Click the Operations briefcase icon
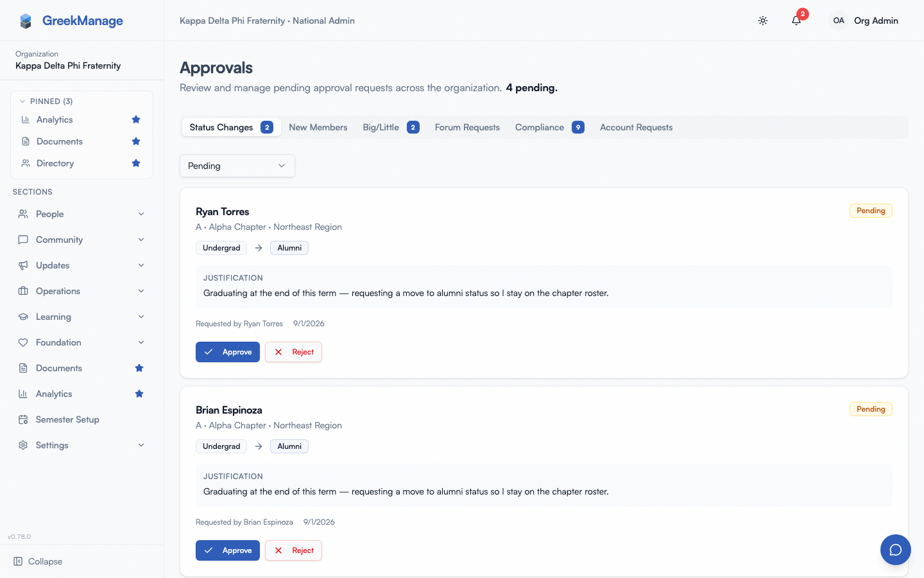 tap(23, 291)
